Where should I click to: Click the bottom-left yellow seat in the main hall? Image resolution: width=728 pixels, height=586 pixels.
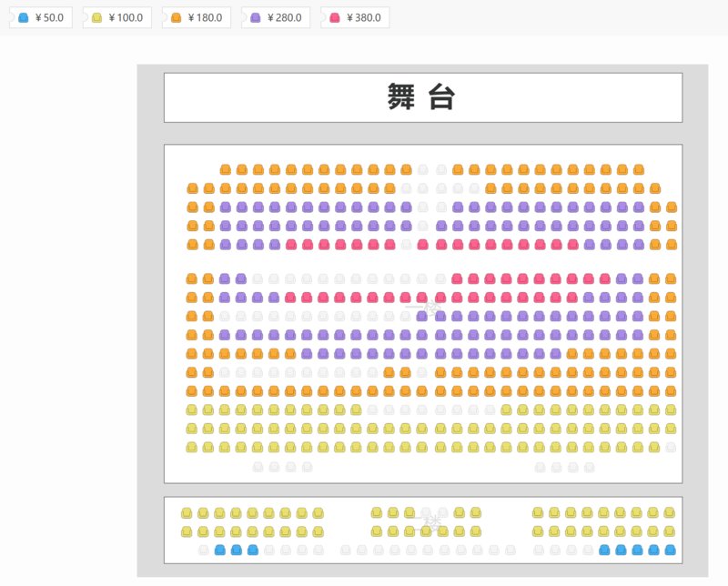tap(192, 448)
